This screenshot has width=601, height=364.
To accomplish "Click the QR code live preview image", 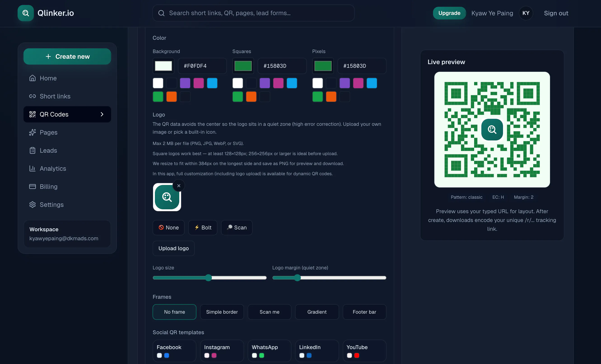I will (492, 130).
